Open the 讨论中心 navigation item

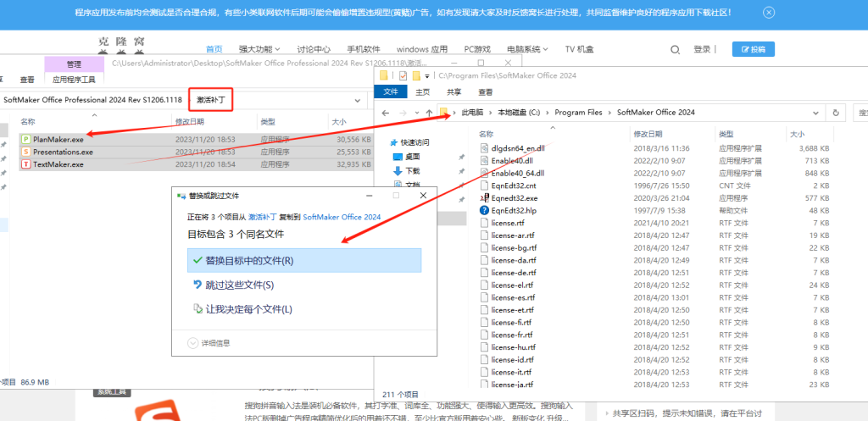pyautogui.click(x=314, y=49)
